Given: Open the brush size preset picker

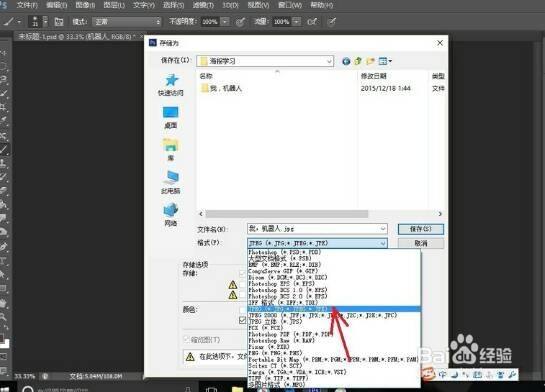Looking at the screenshot, I should point(38,22).
